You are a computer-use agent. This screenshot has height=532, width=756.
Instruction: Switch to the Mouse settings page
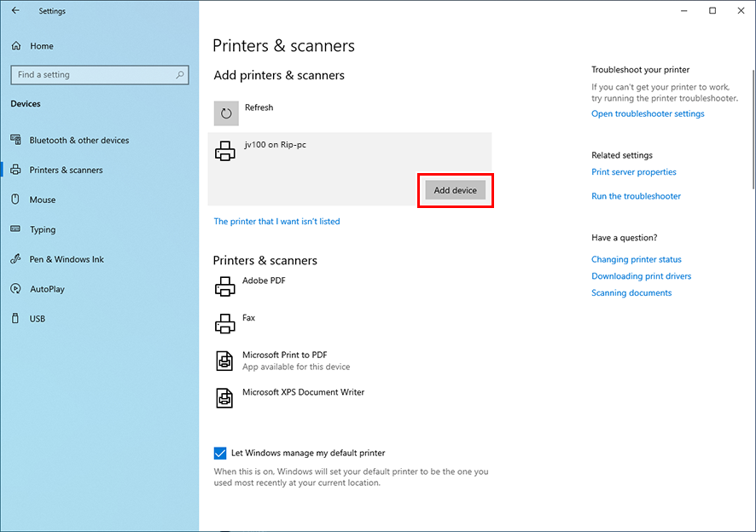(42, 200)
